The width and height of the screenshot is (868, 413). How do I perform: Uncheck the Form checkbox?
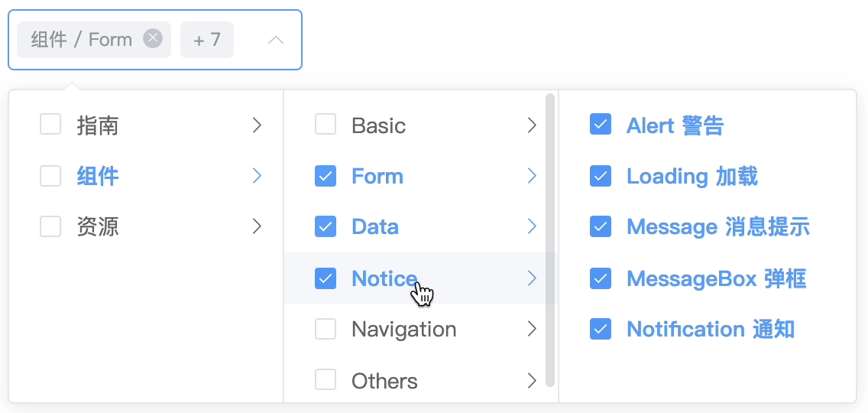click(325, 176)
